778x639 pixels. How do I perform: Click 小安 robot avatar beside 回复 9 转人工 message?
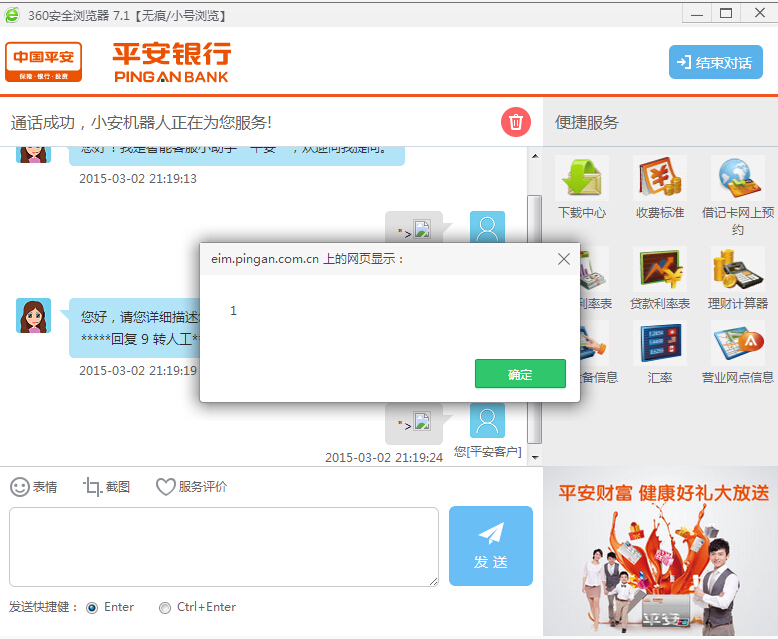point(34,316)
